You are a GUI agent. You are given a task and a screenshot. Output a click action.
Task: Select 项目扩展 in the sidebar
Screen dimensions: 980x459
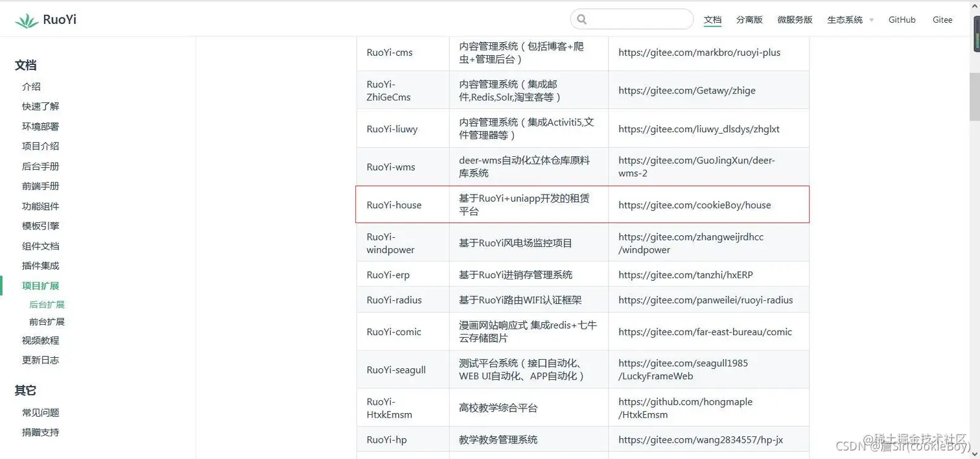tap(40, 286)
